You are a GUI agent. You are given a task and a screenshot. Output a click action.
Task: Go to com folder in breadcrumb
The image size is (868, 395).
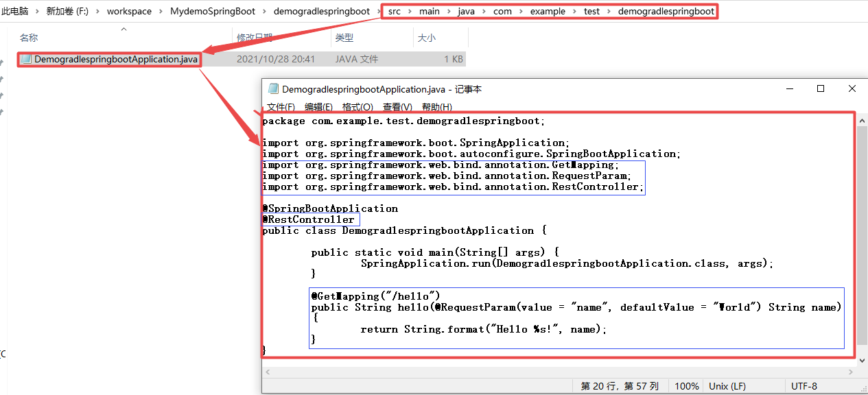click(x=502, y=11)
